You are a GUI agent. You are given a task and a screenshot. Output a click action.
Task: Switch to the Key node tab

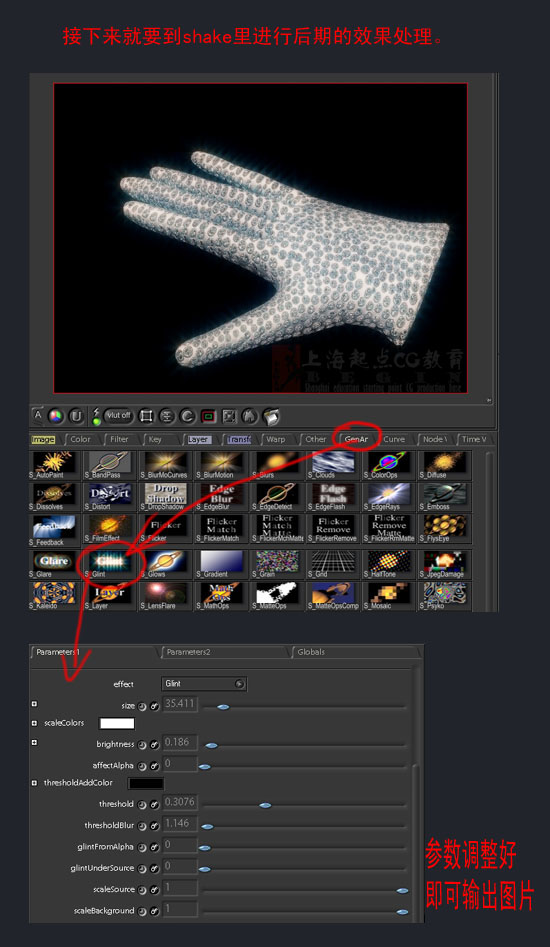pos(155,439)
